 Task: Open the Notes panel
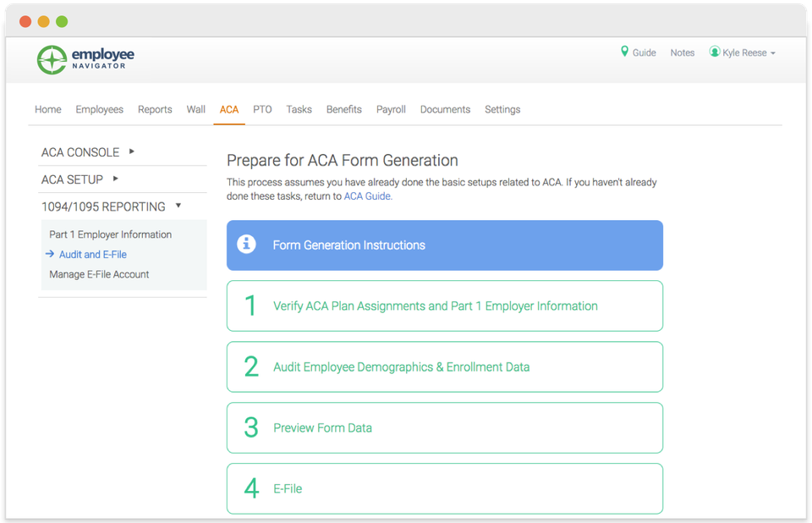[682, 52]
